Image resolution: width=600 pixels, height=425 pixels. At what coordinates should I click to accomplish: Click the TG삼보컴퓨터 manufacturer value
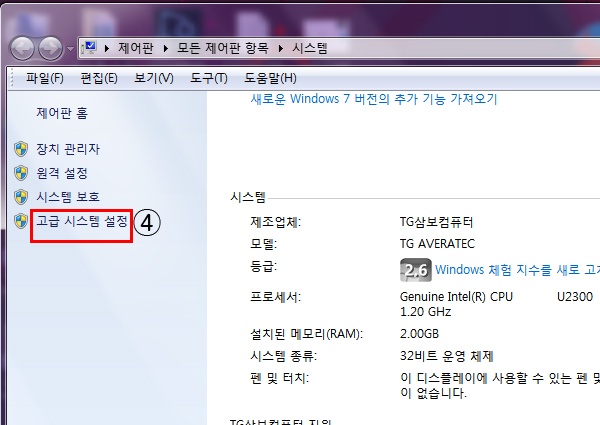tap(437, 222)
